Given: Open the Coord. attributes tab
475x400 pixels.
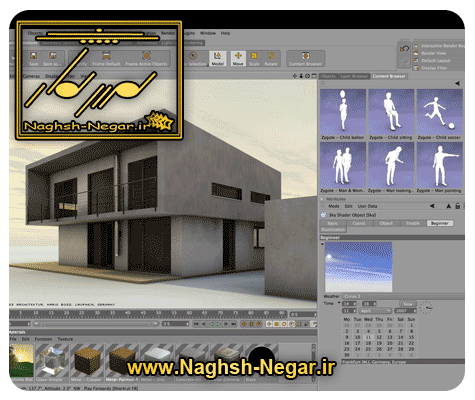Looking at the screenshot, I should click(x=359, y=223).
